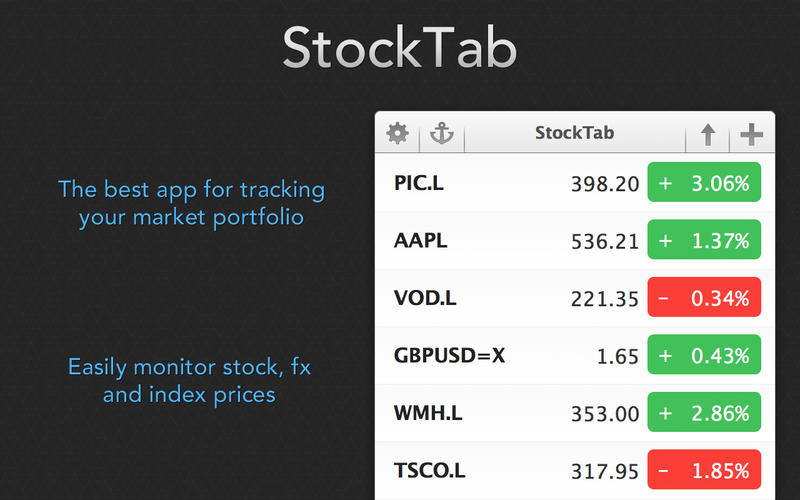Click the WMH.L +2.86% green badge
The width and height of the screenshot is (800, 500).
point(704,412)
